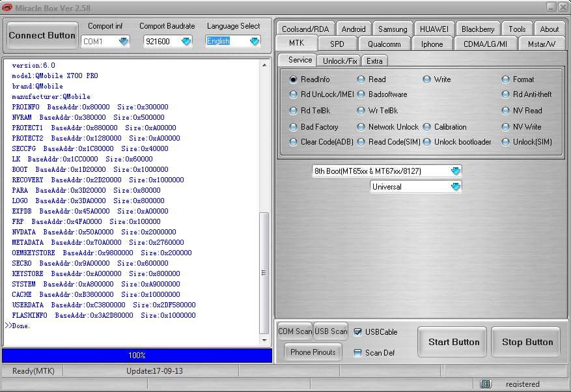
Task: Open Phone Pinouts
Action: pyautogui.click(x=313, y=352)
